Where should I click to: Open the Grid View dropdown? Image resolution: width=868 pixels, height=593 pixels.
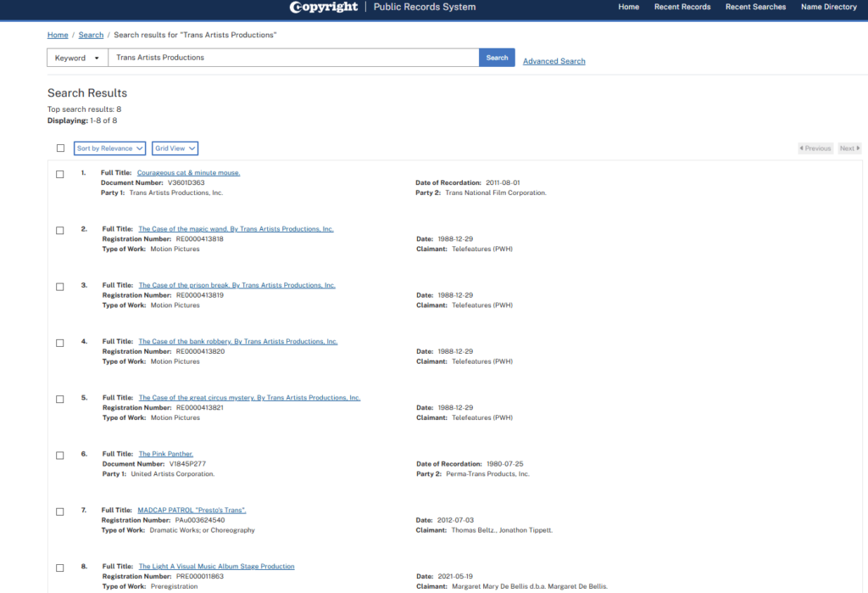coord(175,148)
